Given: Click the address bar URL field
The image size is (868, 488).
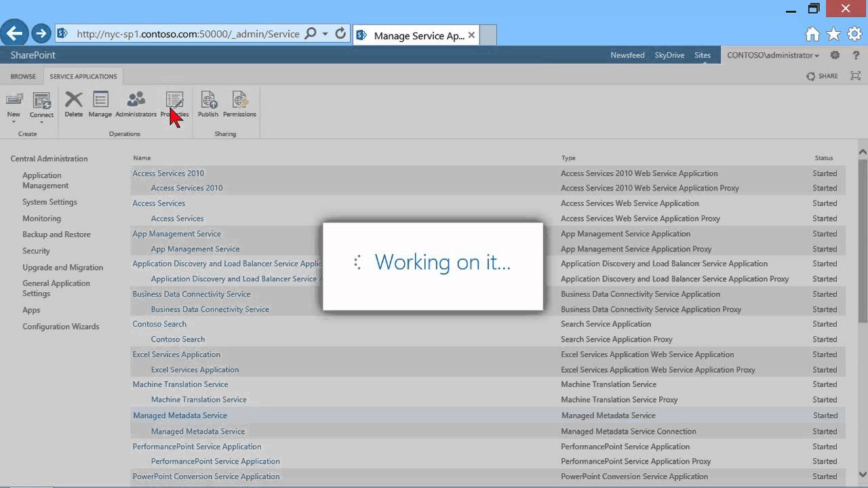Looking at the screenshot, I should pos(188,34).
